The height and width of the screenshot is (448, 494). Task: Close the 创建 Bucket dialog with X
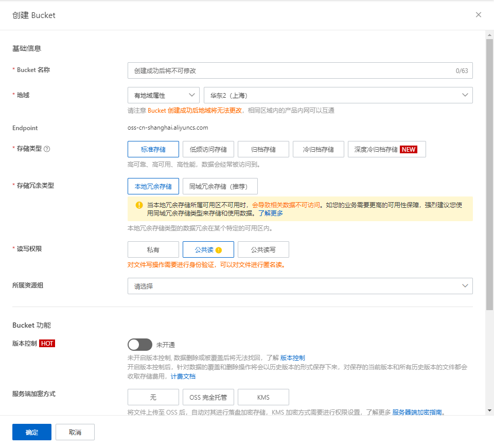point(479,15)
